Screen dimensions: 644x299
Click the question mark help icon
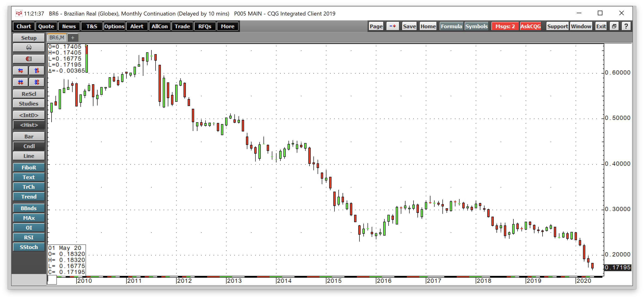(x=626, y=26)
